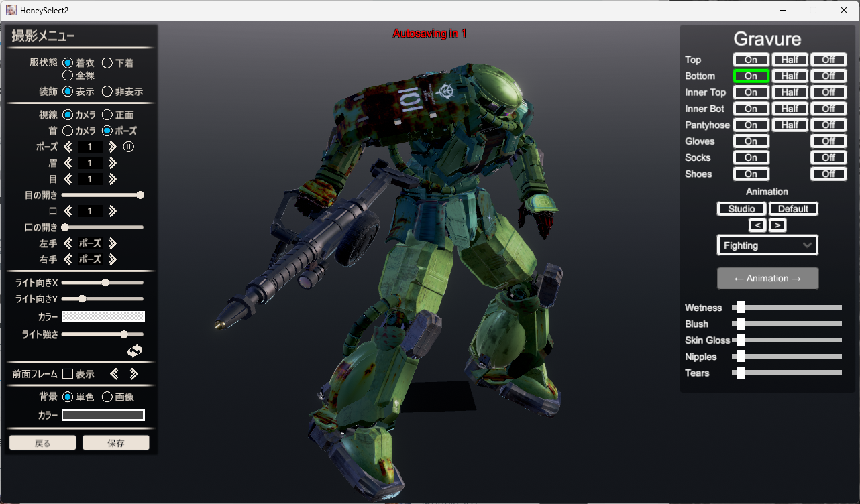This screenshot has width=860, height=504.
Task: Click the Wetness slider
Action: click(x=786, y=308)
